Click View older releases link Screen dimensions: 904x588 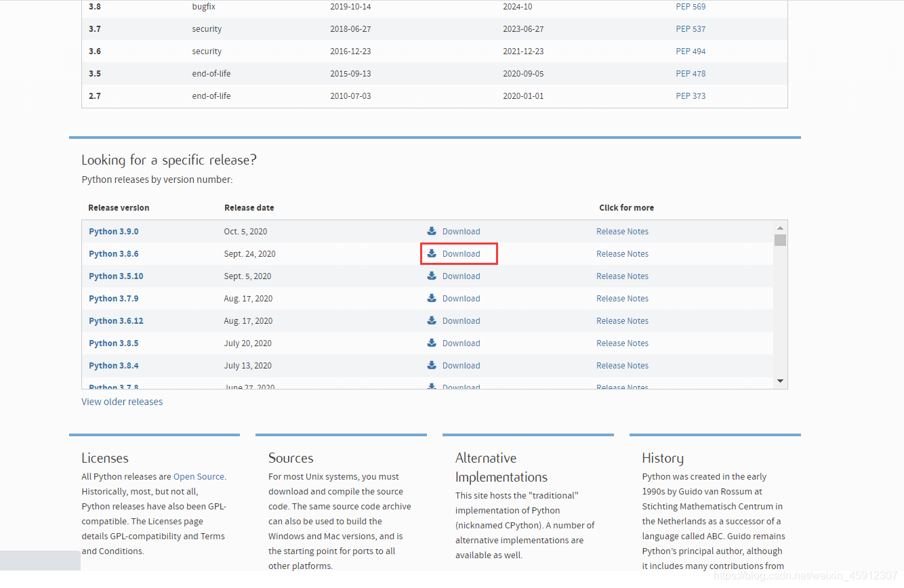[122, 402]
